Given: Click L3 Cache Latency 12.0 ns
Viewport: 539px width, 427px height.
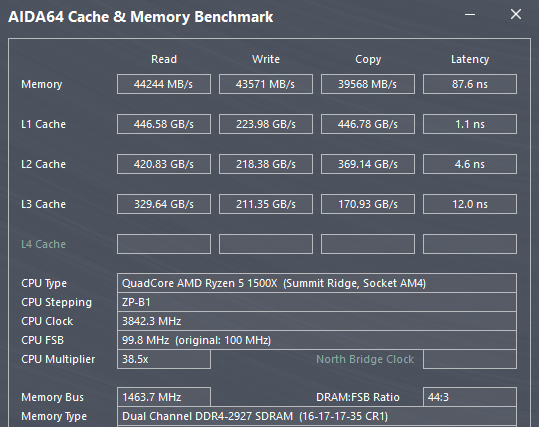Looking at the screenshot, I should tap(470, 204).
